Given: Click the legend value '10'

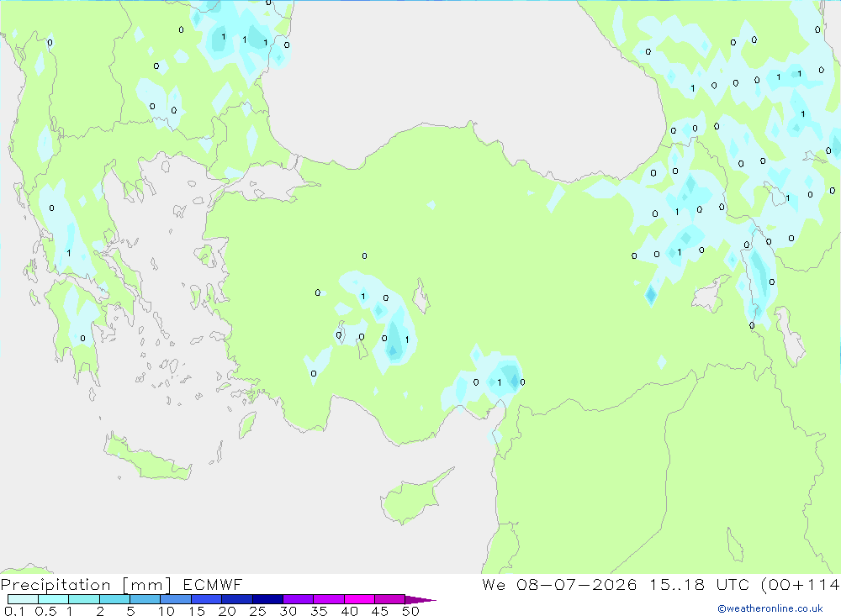Looking at the screenshot, I should click(167, 611).
